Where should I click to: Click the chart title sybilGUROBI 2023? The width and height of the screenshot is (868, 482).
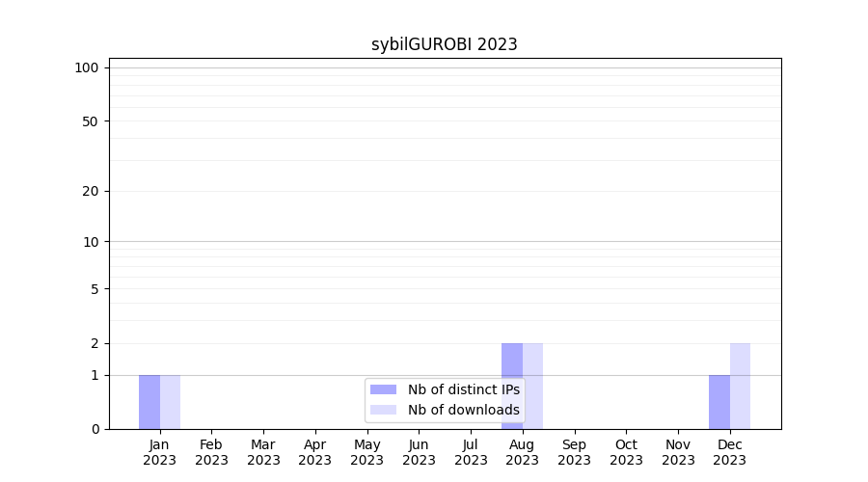445,44
